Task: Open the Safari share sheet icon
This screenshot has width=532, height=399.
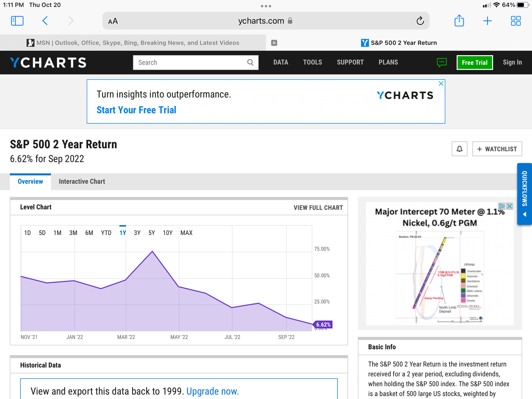Action: point(459,21)
